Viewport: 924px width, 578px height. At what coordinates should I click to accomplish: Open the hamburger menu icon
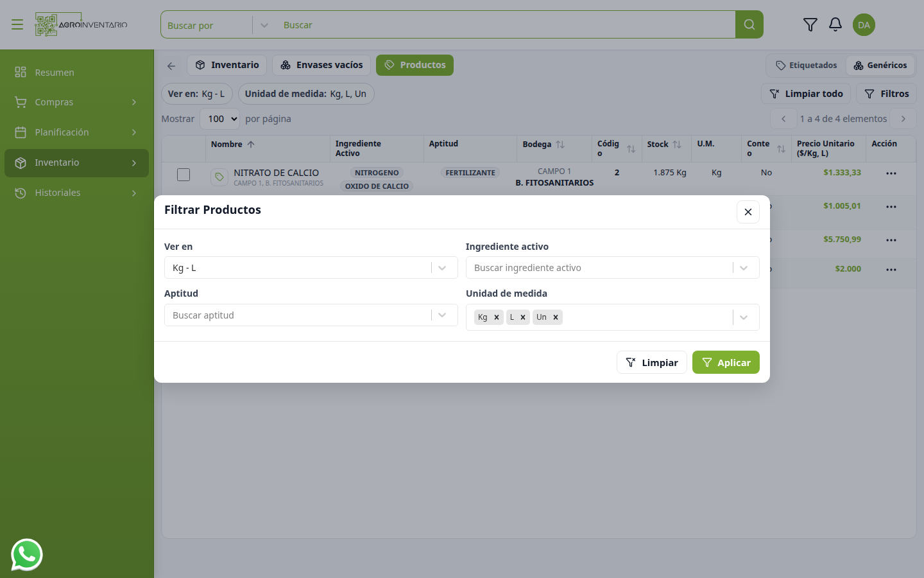[17, 25]
